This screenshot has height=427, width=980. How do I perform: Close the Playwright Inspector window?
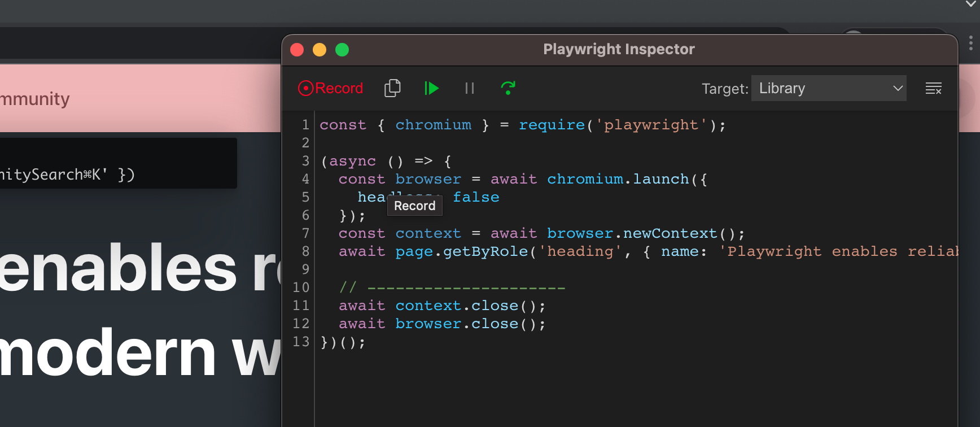coord(297,50)
